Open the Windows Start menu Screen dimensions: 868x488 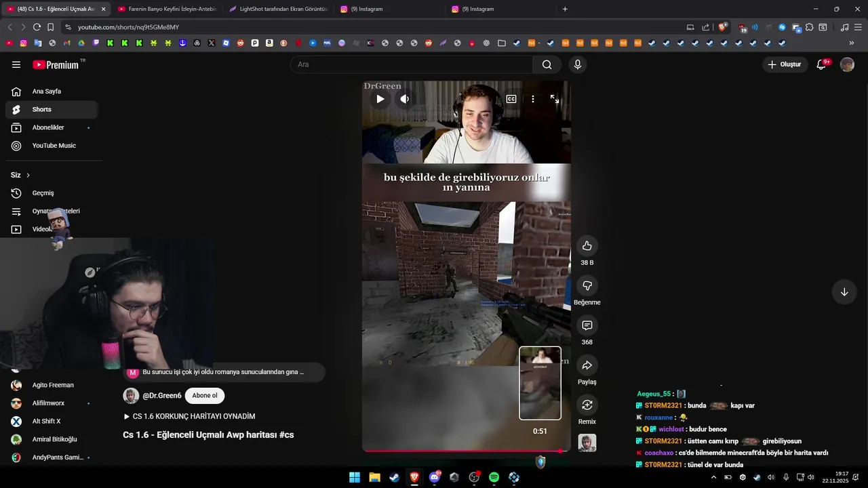click(x=355, y=477)
